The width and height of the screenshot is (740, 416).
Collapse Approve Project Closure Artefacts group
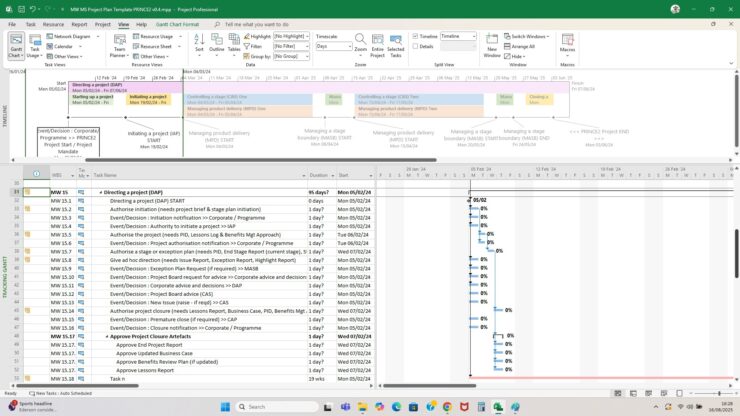pos(108,336)
